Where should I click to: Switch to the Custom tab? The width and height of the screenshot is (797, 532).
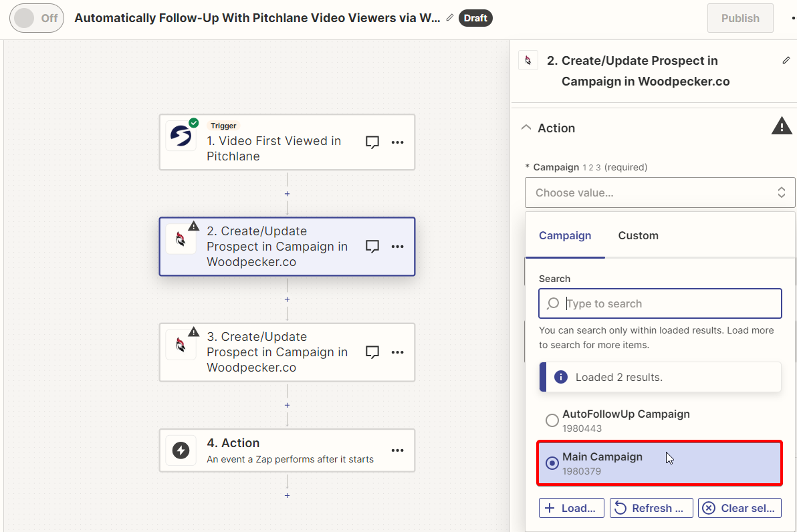638,236
